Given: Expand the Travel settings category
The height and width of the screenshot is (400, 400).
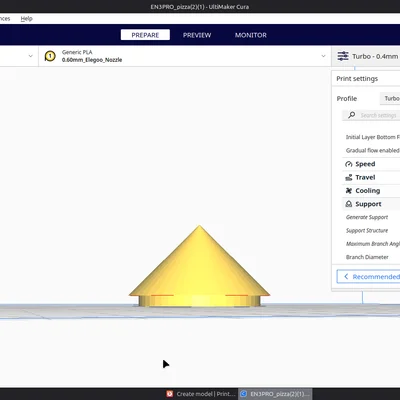Looking at the screenshot, I should 371,177.
